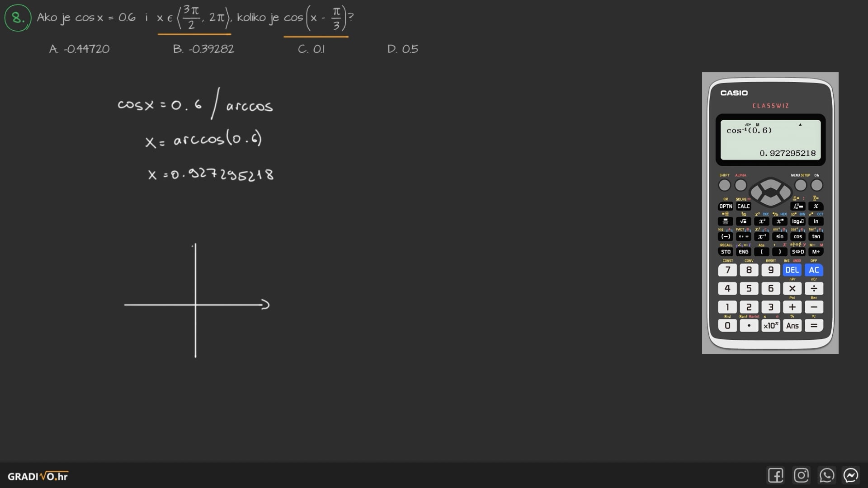The image size is (868, 488).
Task: Click the Facebook icon
Action: point(775,475)
